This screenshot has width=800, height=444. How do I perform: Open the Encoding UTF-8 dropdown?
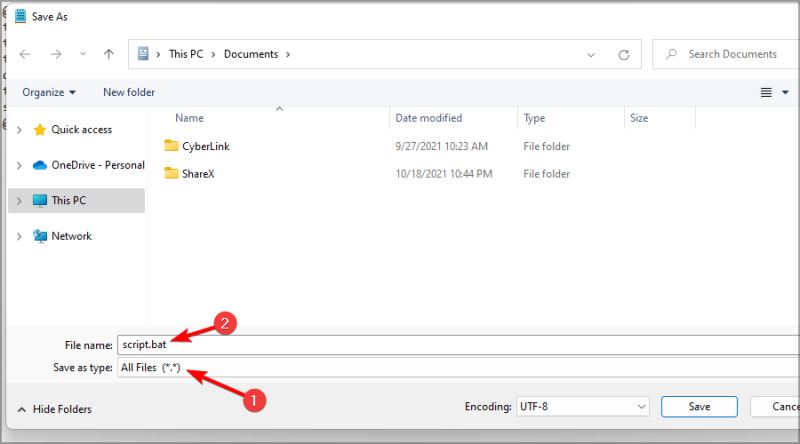click(583, 407)
